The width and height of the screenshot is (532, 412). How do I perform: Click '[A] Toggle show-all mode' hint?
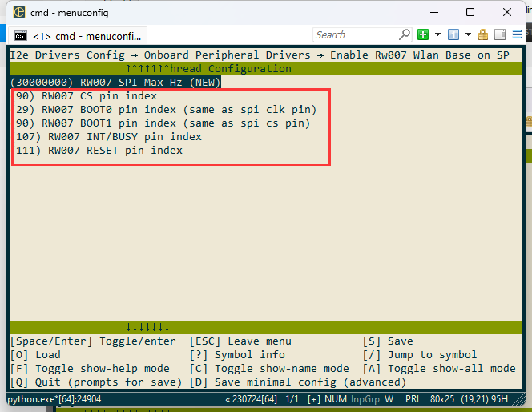pyautogui.click(x=439, y=368)
